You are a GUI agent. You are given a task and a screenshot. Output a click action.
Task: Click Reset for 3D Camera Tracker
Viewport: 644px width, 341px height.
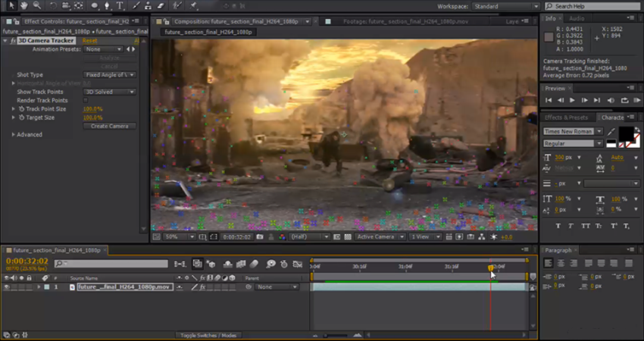tap(89, 41)
